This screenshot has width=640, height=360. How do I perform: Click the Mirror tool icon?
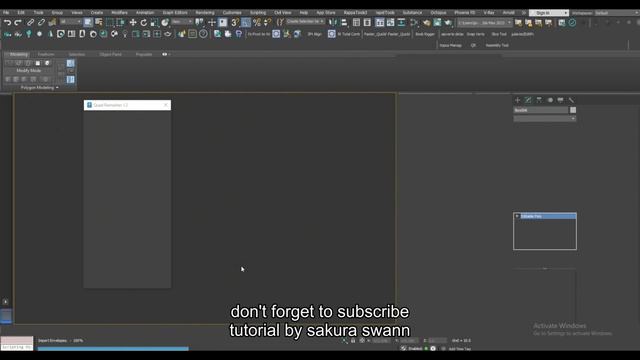333,22
